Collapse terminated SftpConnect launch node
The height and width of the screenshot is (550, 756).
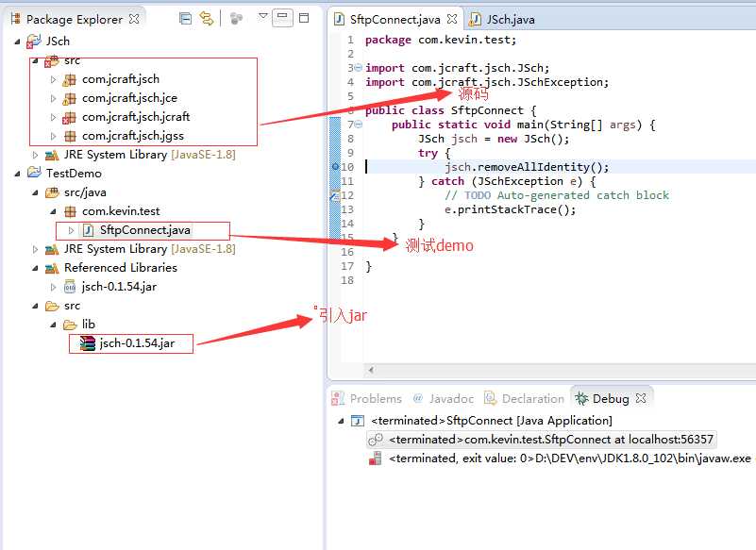[x=341, y=422]
